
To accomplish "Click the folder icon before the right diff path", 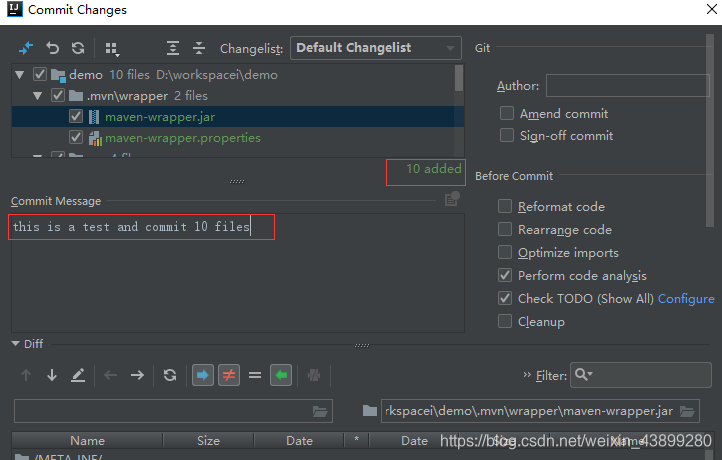I will point(369,411).
